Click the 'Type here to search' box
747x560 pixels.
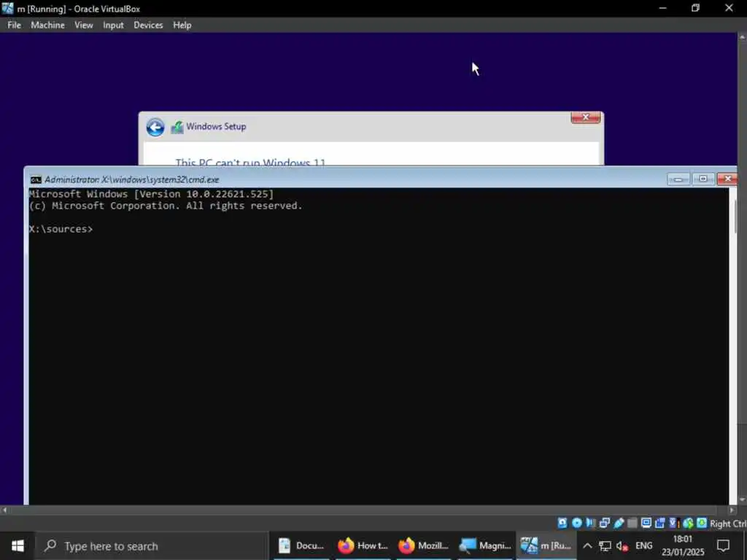pos(152,545)
